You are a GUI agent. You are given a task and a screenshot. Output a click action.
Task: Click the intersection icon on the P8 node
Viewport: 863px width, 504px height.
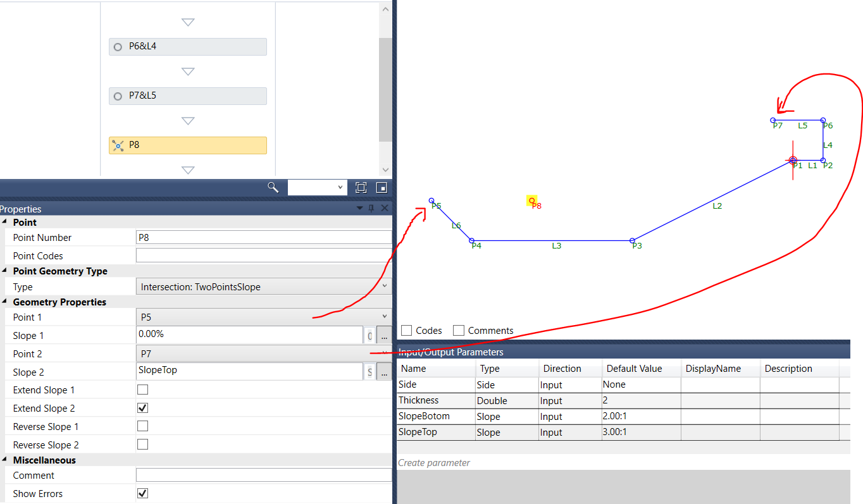pos(118,145)
